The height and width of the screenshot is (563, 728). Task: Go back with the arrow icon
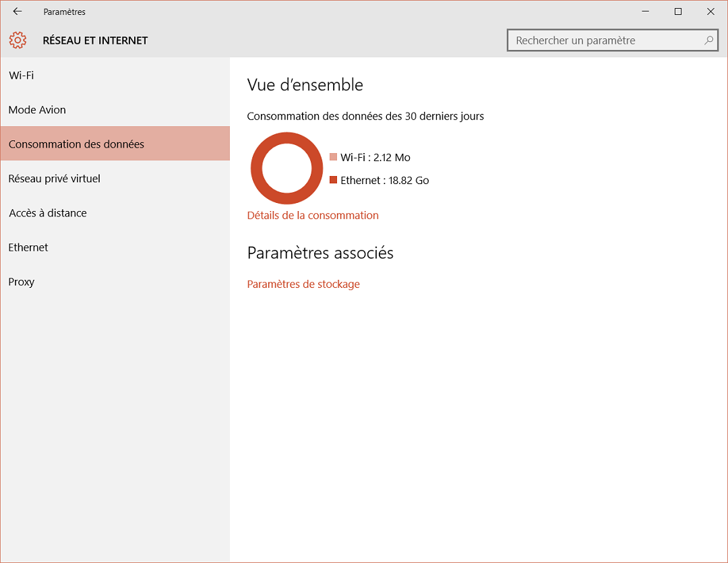click(18, 11)
